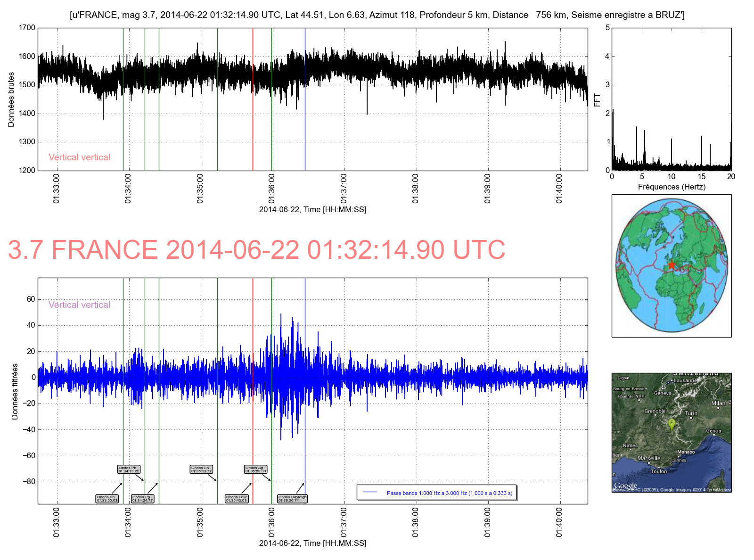Click the Fréquences (Hertz) axis label

tap(672, 187)
